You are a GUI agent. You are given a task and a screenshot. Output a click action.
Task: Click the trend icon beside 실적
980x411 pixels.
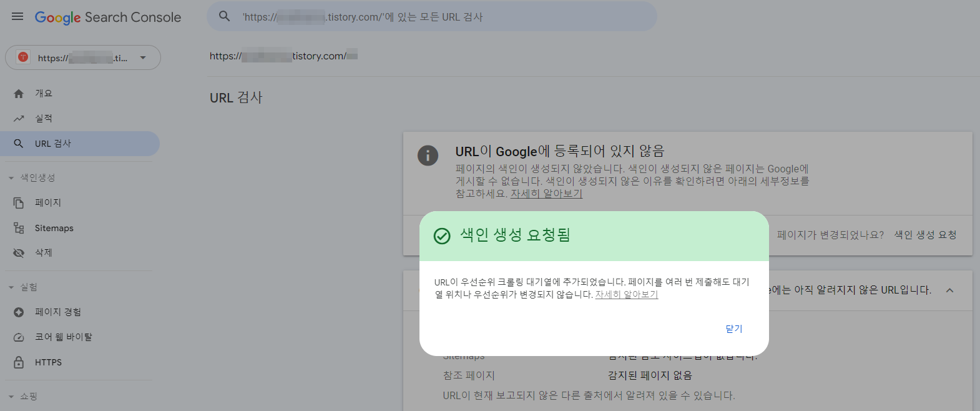(19, 119)
